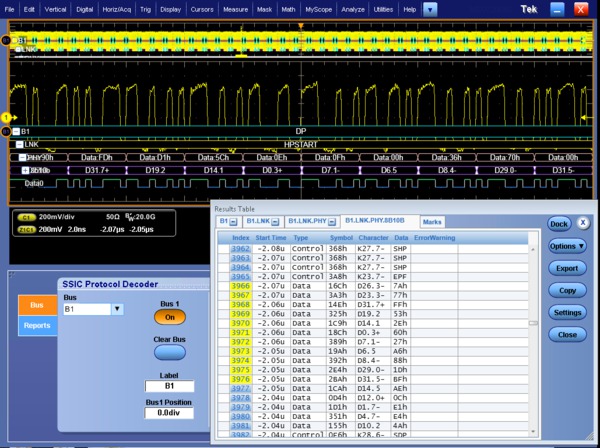
Task: Close the Results Table with X
Action: (x=583, y=223)
